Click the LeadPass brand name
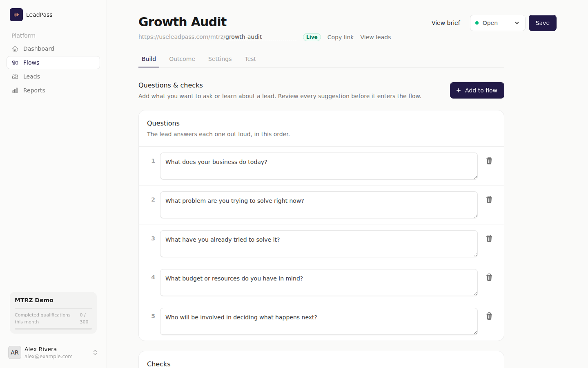Image resolution: width=588 pixels, height=368 pixels. (x=39, y=15)
